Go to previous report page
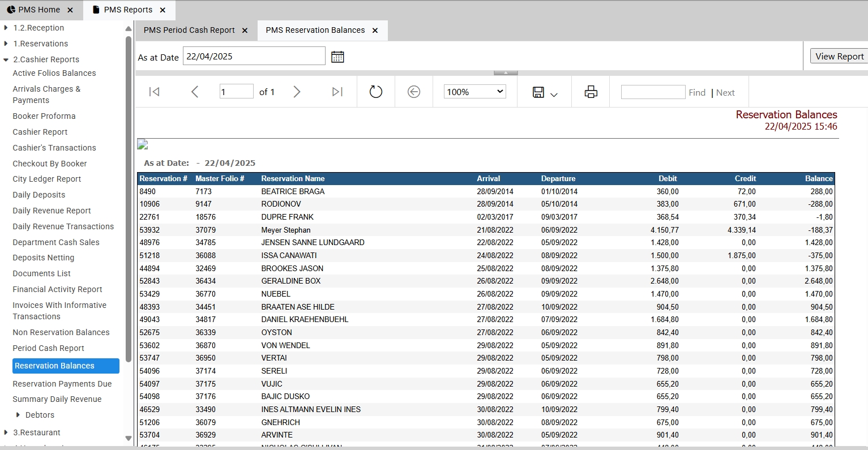This screenshot has width=868, height=450. pyautogui.click(x=195, y=92)
